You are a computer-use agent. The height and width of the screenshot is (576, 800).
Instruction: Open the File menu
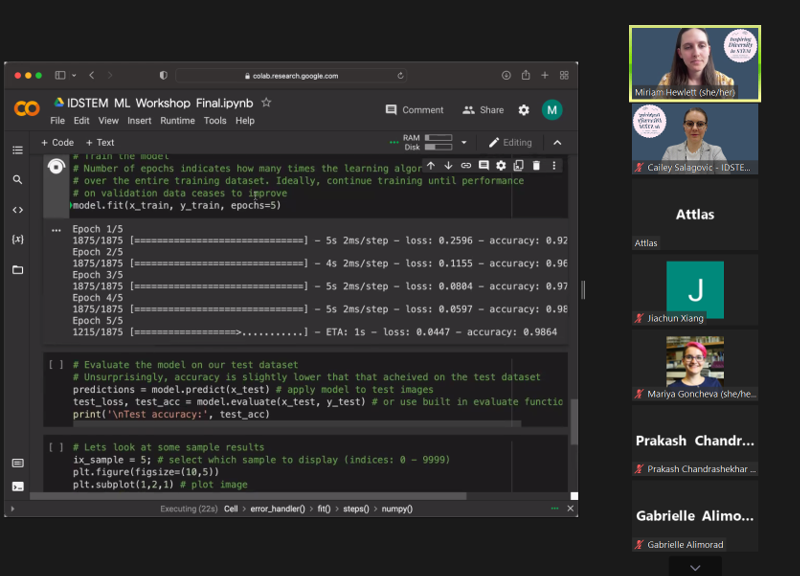(x=57, y=121)
